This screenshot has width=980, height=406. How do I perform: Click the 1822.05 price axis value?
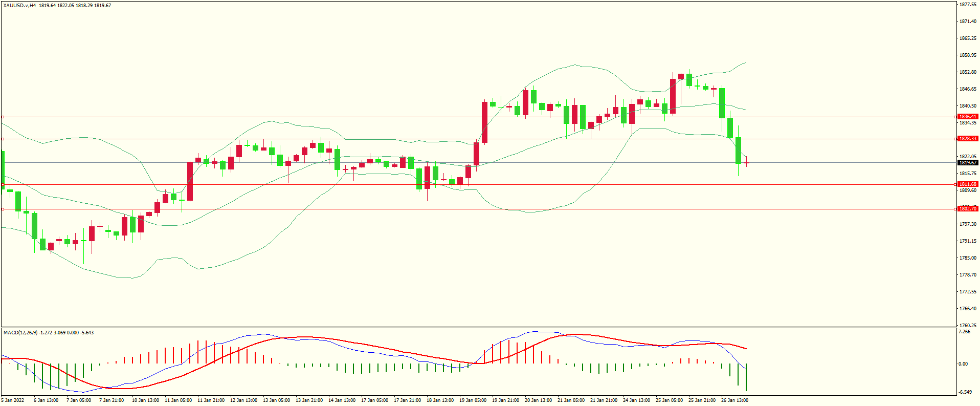(x=968, y=157)
